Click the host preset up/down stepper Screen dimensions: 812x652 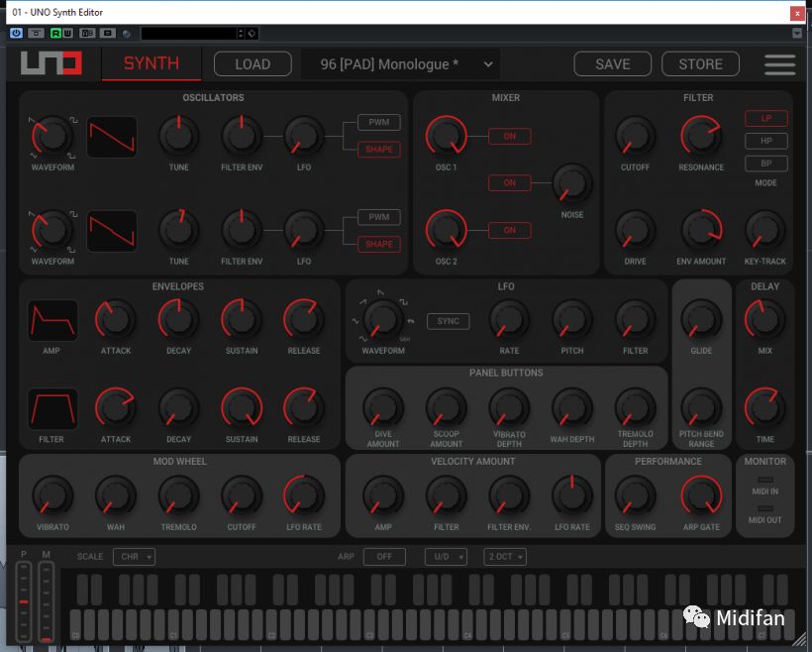pyautogui.click(x=241, y=34)
